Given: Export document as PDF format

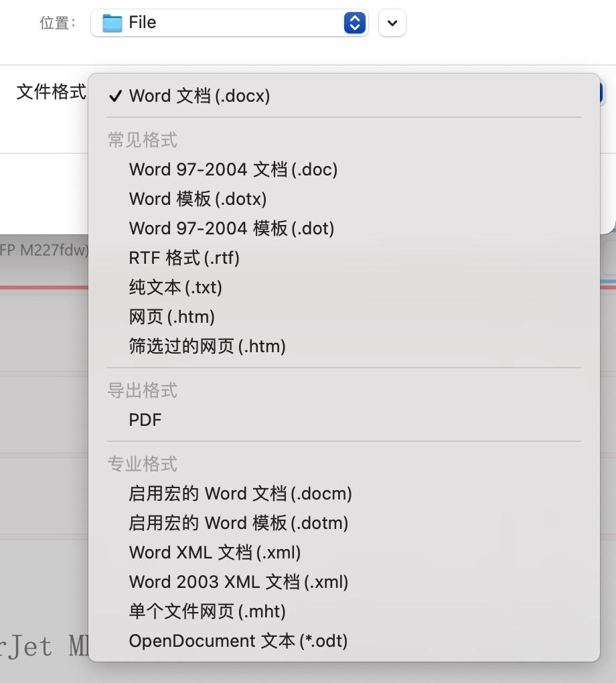Looking at the screenshot, I should [145, 420].
